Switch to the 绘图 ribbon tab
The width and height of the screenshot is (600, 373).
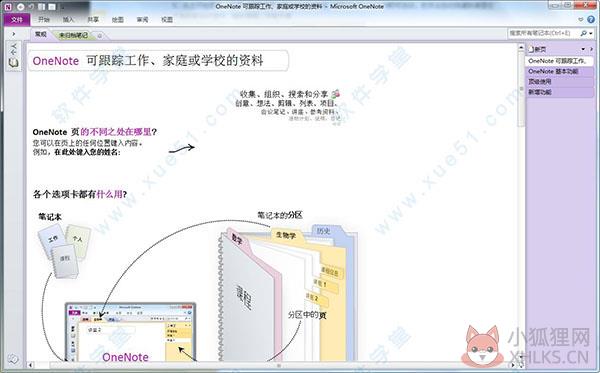pos(117,20)
